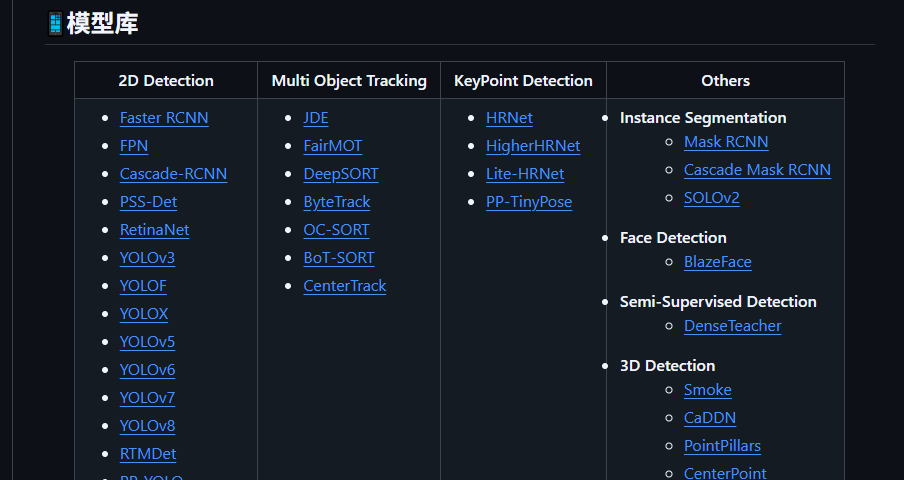Click the emoji icon beside 模型库 heading
The height and width of the screenshot is (480, 904).
coord(55,24)
